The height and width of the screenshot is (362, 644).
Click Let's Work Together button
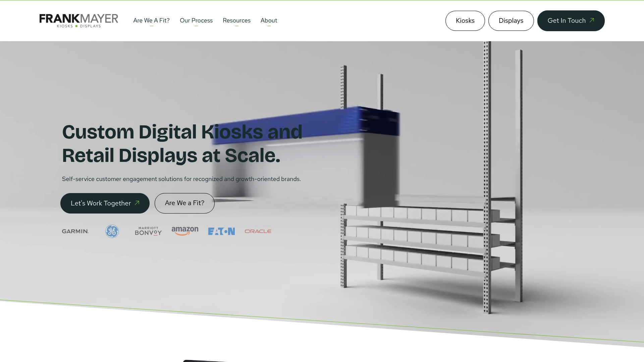105,203
